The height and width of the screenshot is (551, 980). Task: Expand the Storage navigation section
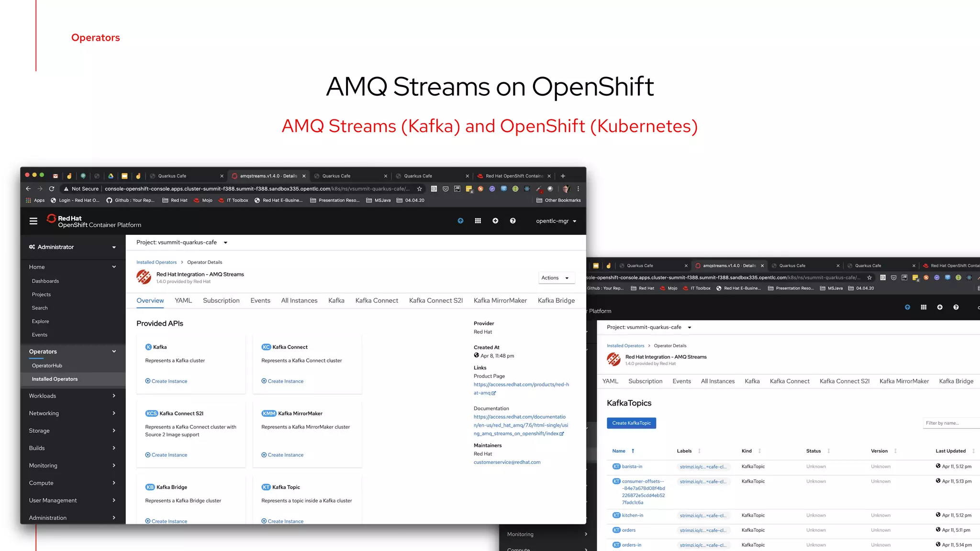click(x=73, y=430)
